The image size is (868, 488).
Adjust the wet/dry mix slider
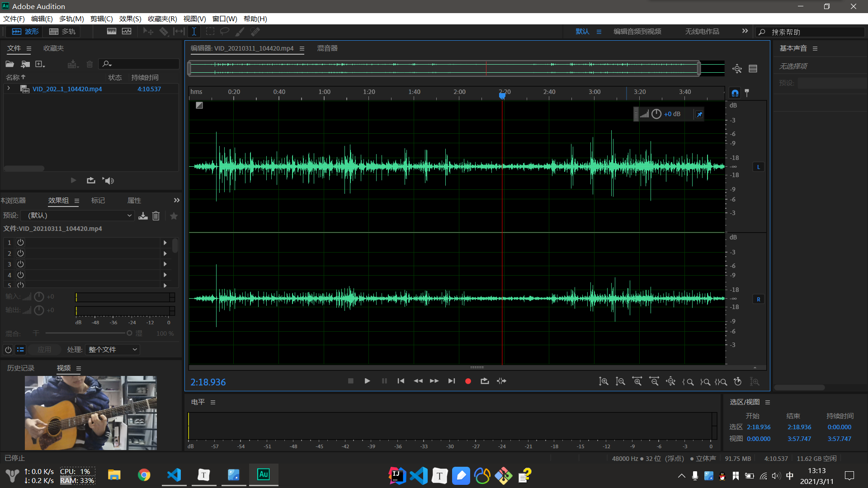tap(129, 333)
